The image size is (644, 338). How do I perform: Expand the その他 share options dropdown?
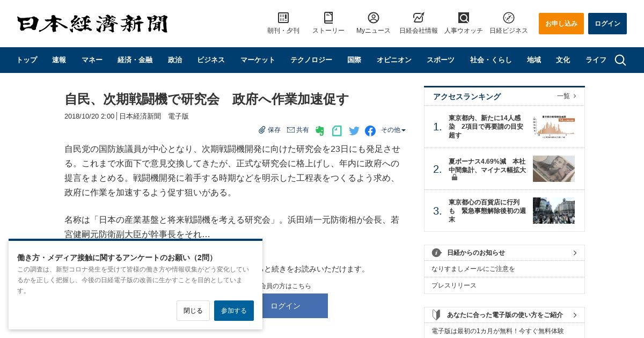(x=393, y=130)
